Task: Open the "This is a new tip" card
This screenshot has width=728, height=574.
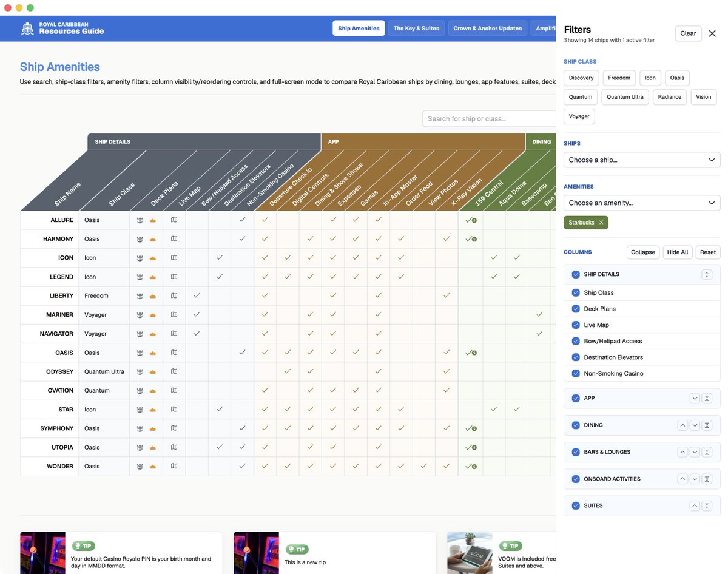Action: 335,553
